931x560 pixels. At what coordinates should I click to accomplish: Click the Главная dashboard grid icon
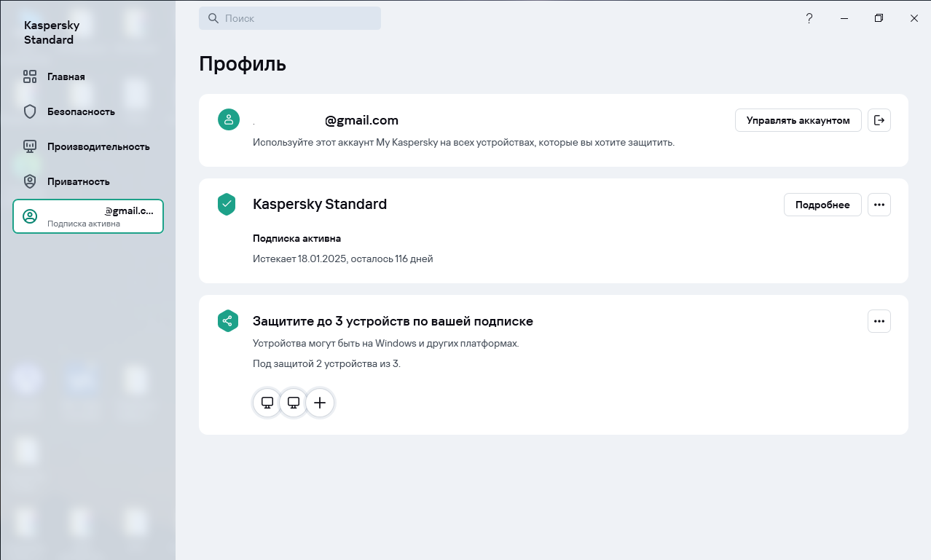[30, 76]
